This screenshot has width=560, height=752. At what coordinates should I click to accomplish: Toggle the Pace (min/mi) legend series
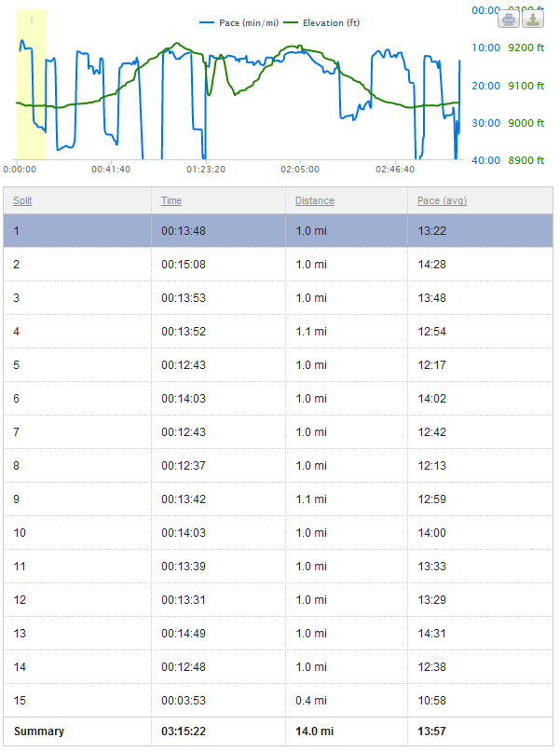[238, 21]
